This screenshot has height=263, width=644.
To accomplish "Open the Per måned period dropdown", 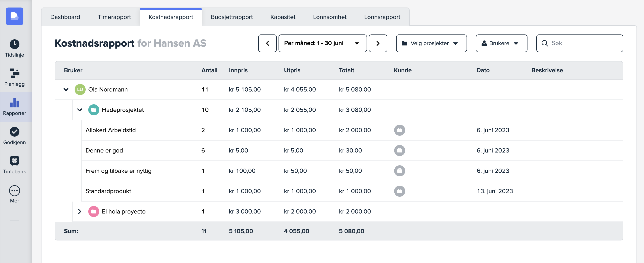I will click(x=322, y=43).
